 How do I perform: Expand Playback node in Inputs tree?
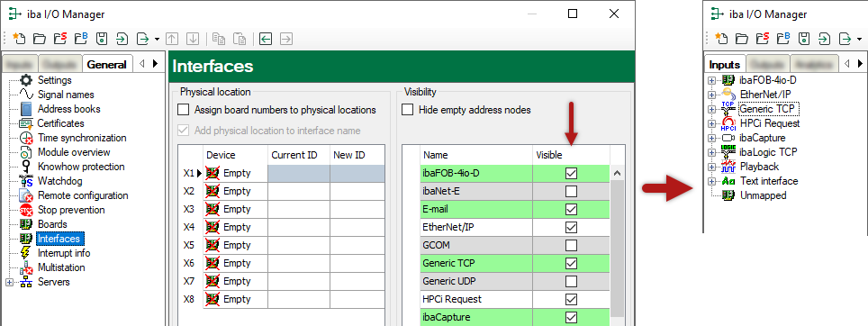coord(712,168)
